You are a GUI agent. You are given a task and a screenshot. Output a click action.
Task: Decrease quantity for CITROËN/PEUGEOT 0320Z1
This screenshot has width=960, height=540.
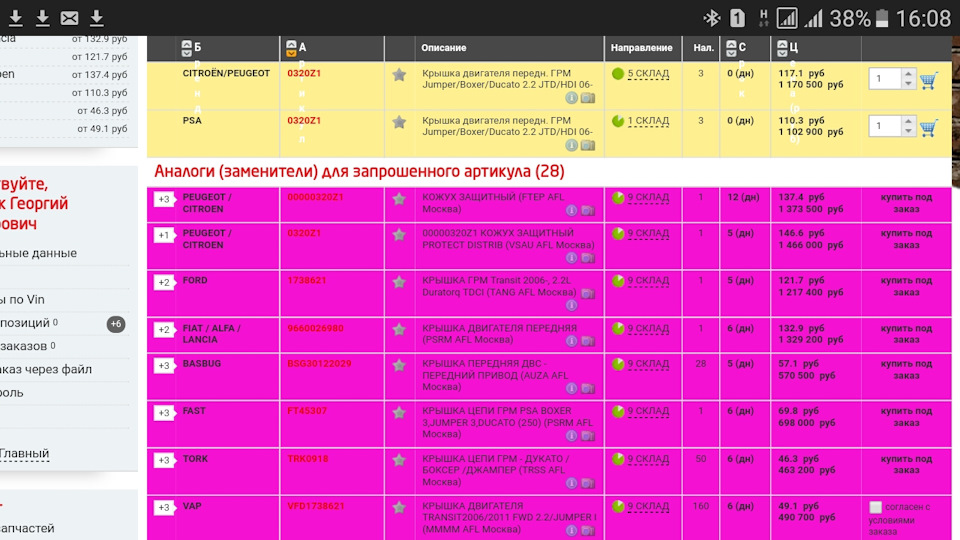[x=909, y=84]
